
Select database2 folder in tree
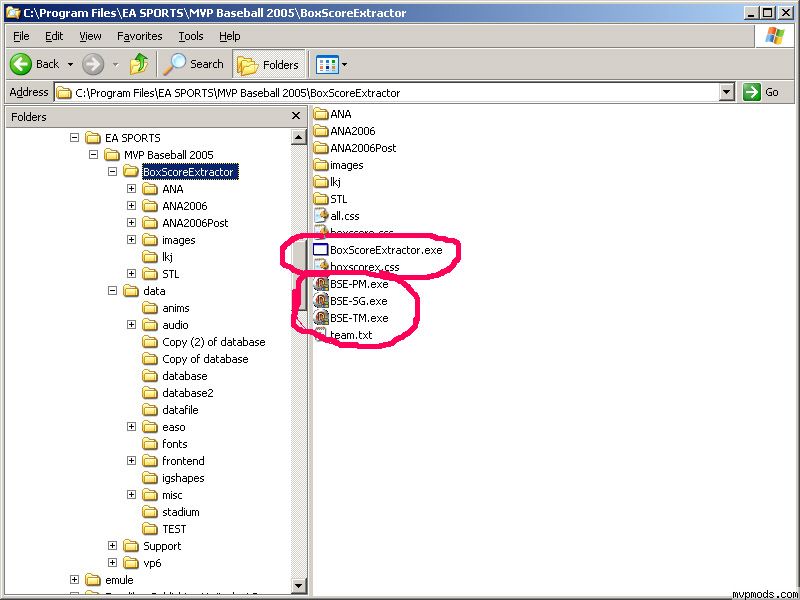[x=178, y=393]
